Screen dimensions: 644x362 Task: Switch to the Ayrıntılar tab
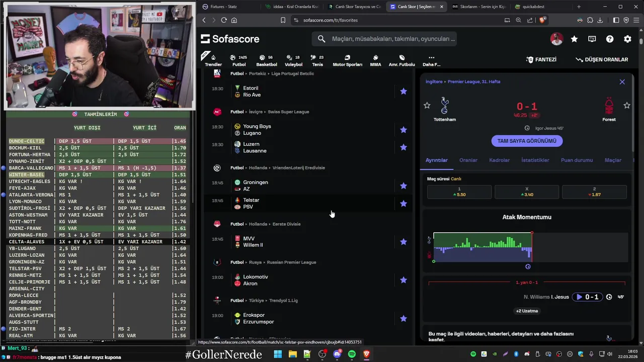pos(437,160)
